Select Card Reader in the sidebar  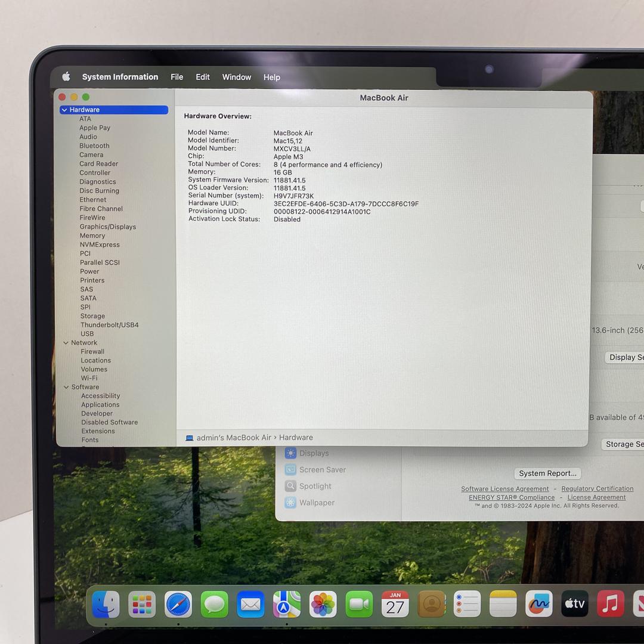coord(99,164)
